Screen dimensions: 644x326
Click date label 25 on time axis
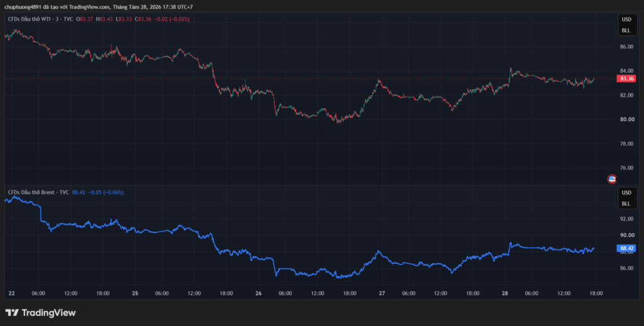click(x=135, y=293)
